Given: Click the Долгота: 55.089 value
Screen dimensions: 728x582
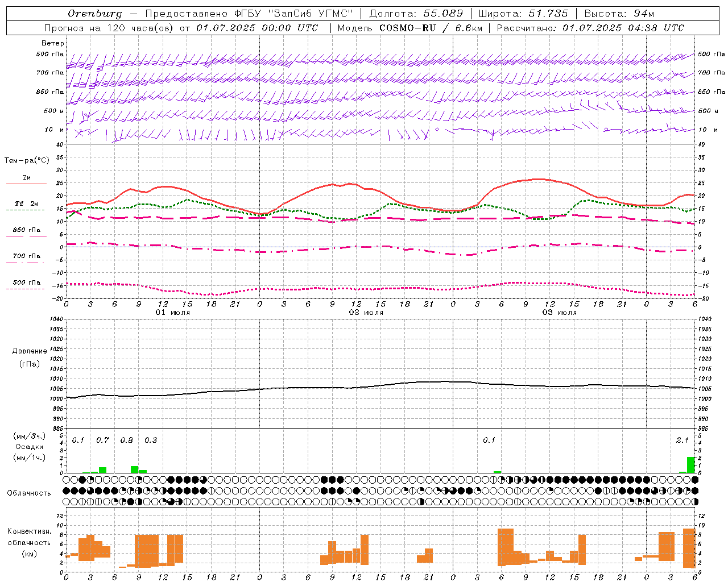Looking at the screenshot, I should tap(416, 14).
